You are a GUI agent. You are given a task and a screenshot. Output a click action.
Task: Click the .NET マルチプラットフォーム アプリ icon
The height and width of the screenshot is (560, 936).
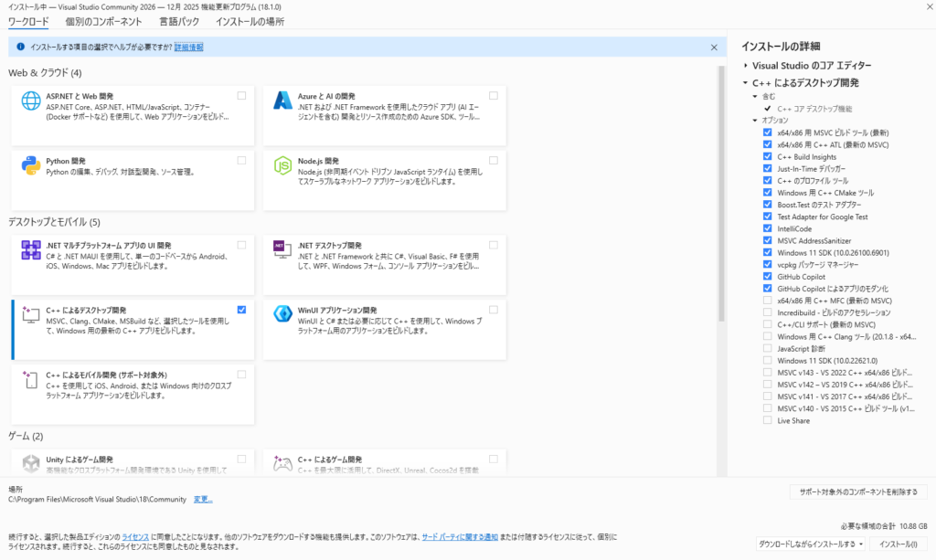coord(31,251)
